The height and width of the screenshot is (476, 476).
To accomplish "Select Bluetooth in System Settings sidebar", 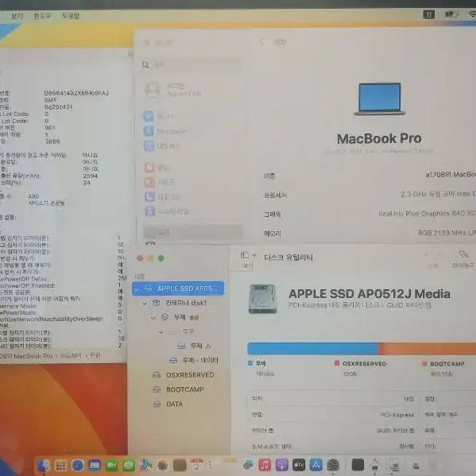I will click(165, 131).
